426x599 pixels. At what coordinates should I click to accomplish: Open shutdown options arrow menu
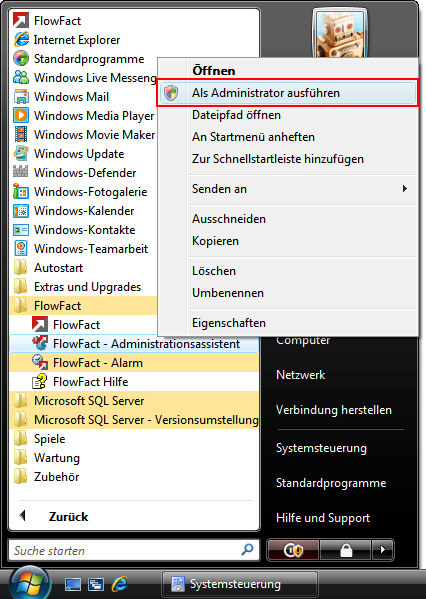coord(382,550)
